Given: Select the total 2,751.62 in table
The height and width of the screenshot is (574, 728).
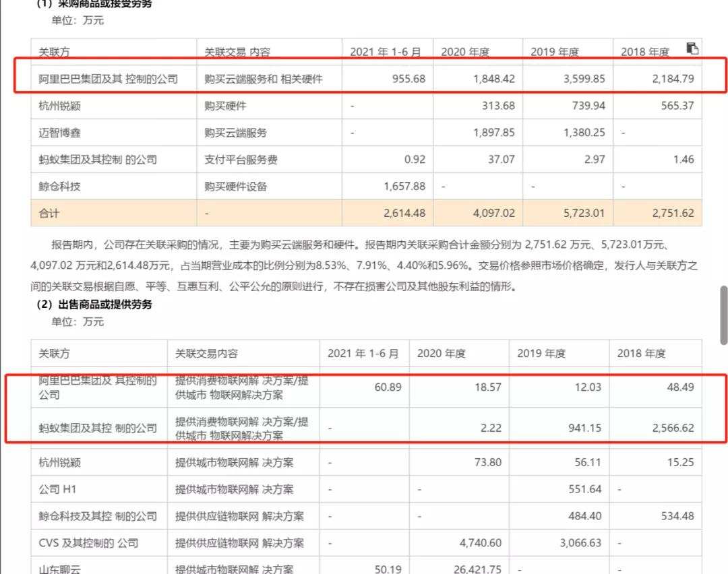Looking at the screenshot, I should tap(673, 214).
